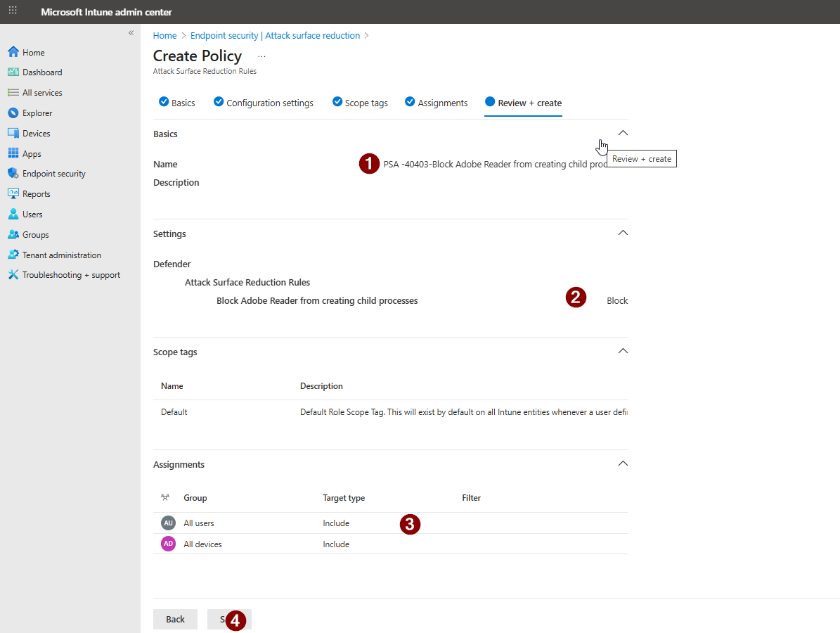
Task: Switch to the Configuration settings tab
Action: pos(269,103)
